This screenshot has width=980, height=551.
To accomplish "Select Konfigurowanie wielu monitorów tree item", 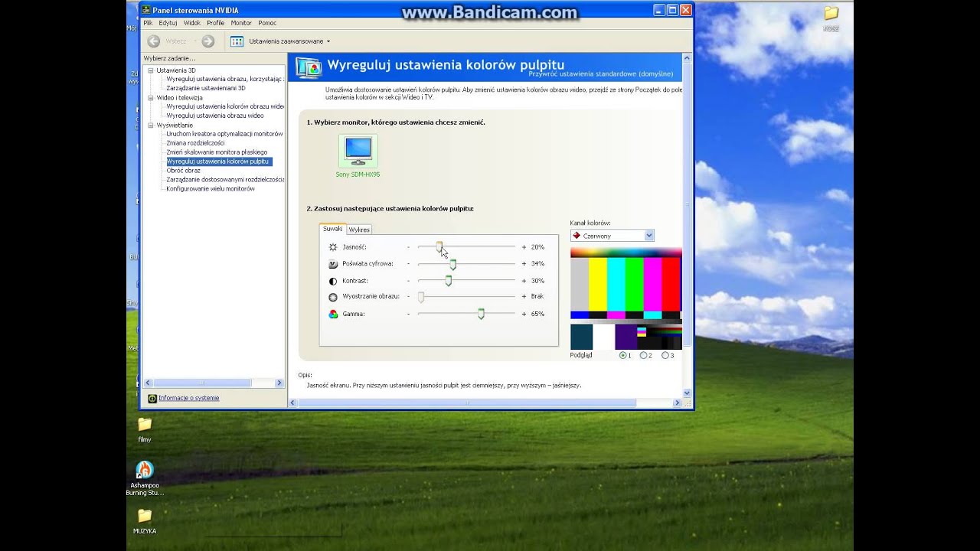I will pos(211,188).
